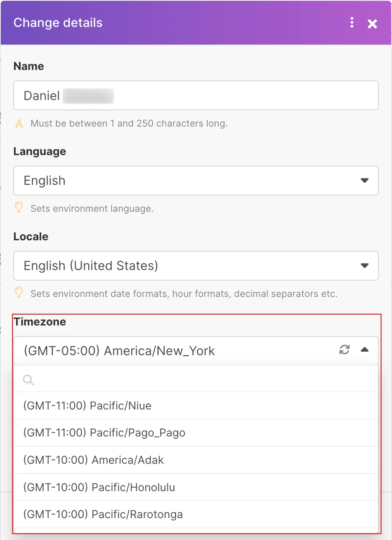Open the three-dot options menu

pos(352,23)
